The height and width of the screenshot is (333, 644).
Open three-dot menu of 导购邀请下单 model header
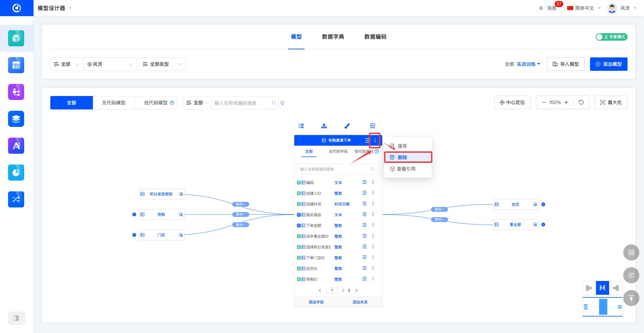[x=375, y=140]
